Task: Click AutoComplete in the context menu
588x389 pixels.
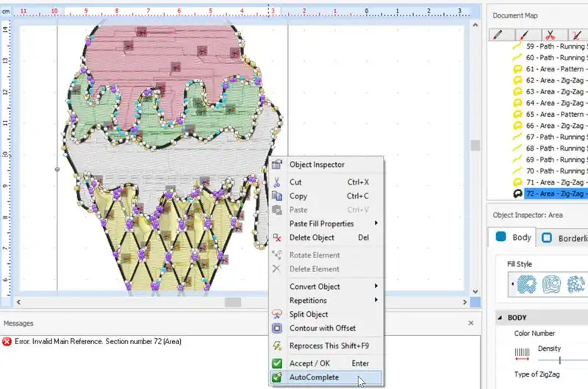Action: (x=314, y=377)
